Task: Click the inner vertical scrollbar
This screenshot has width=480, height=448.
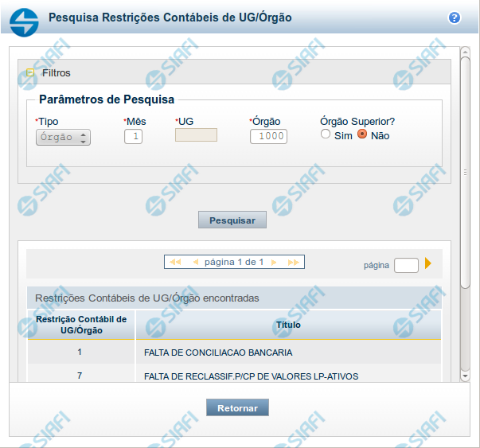Action: [x=465, y=171]
